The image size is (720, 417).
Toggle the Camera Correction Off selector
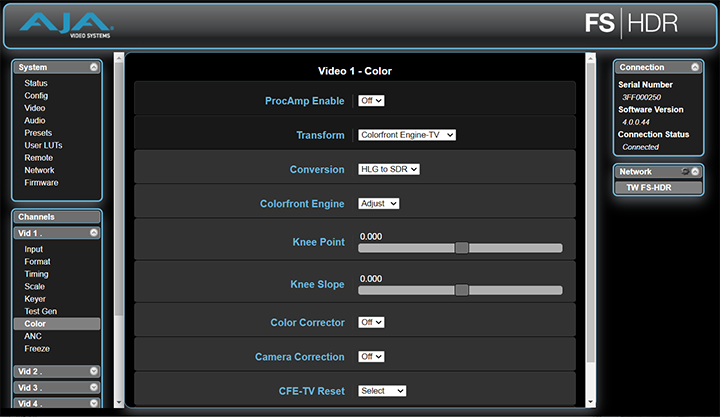(372, 356)
